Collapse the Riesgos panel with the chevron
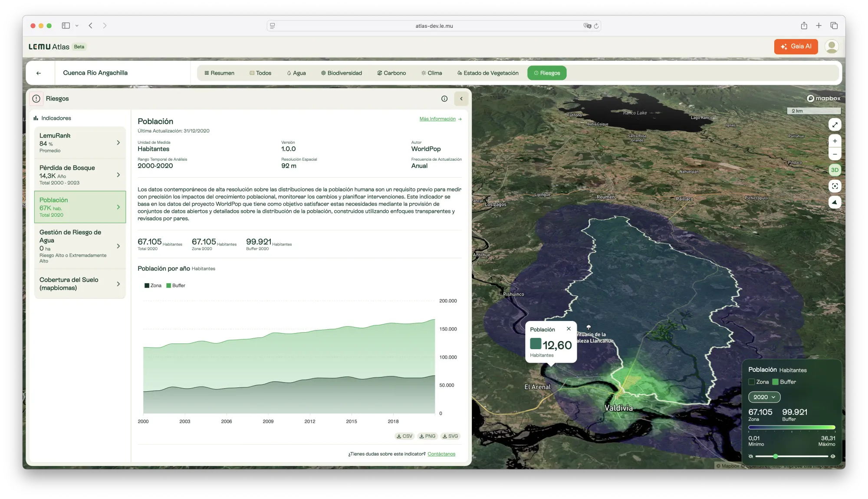This screenshot has height=499, width=868. click(461, 99)
